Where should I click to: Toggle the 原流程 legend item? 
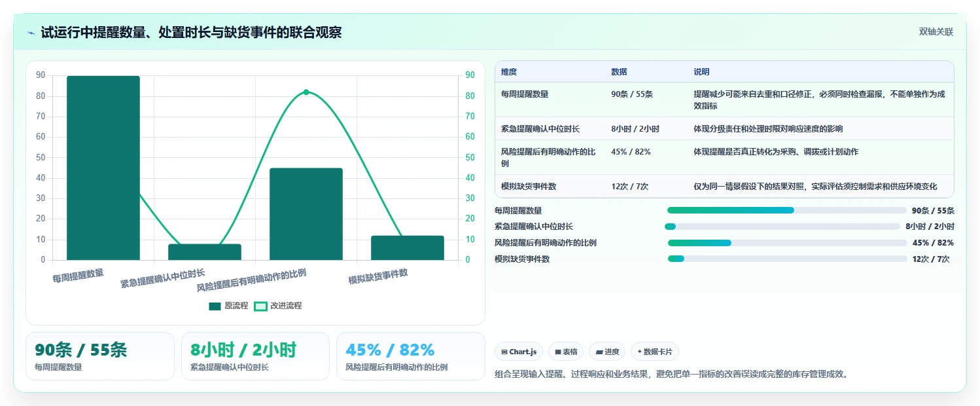tap(228, 306)
